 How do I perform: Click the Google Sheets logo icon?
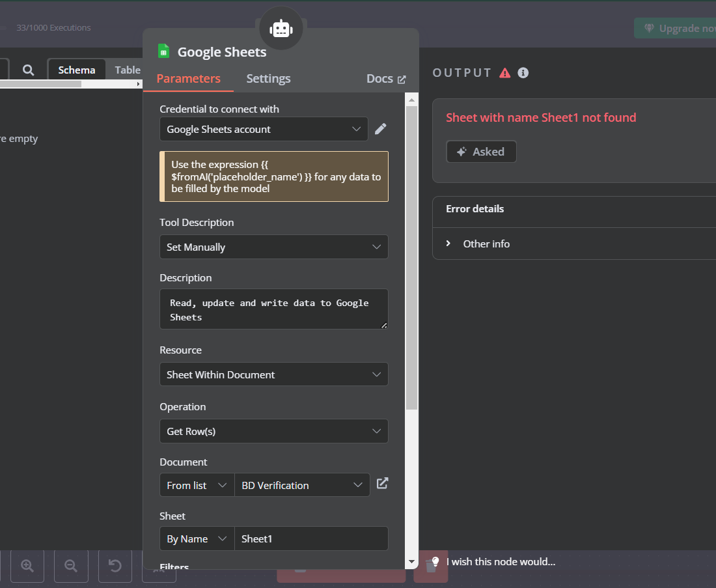pyautogui.click(x=163, y=51)
